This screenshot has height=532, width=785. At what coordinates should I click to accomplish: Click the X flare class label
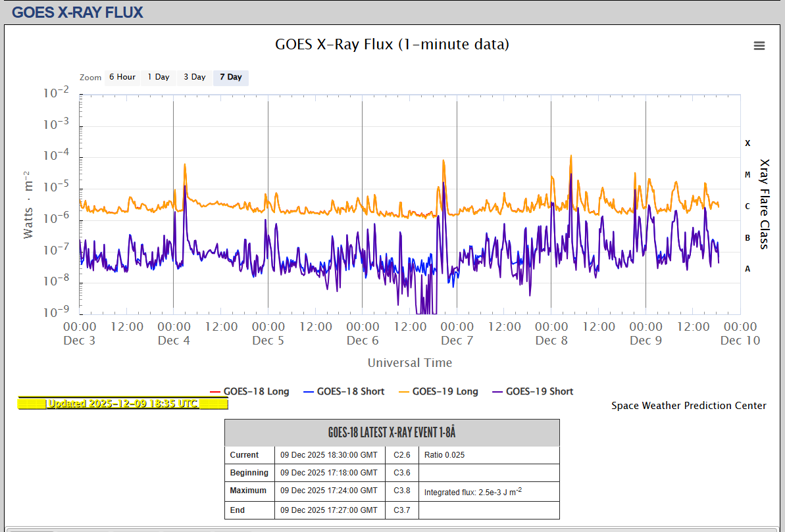click(x=747, y=143)
